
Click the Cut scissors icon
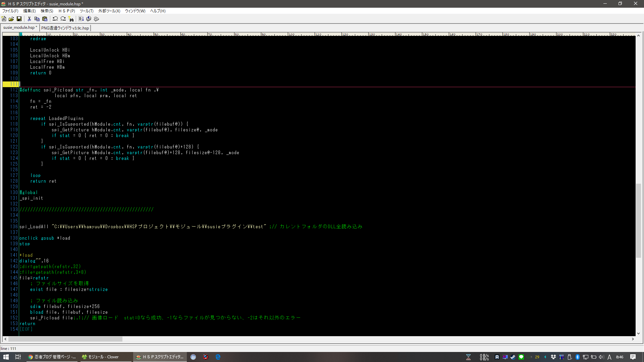pyautogui.click(x=29, y=19)
